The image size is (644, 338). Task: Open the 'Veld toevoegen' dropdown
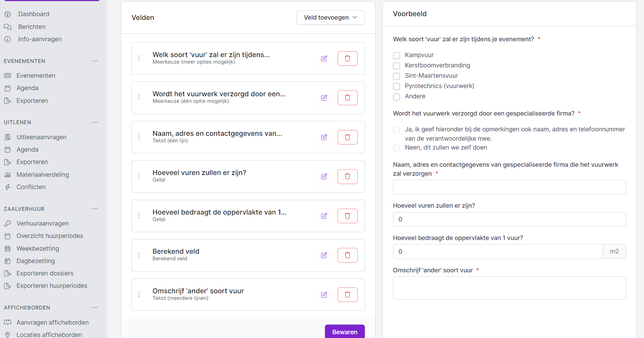[x=330, y=18]
